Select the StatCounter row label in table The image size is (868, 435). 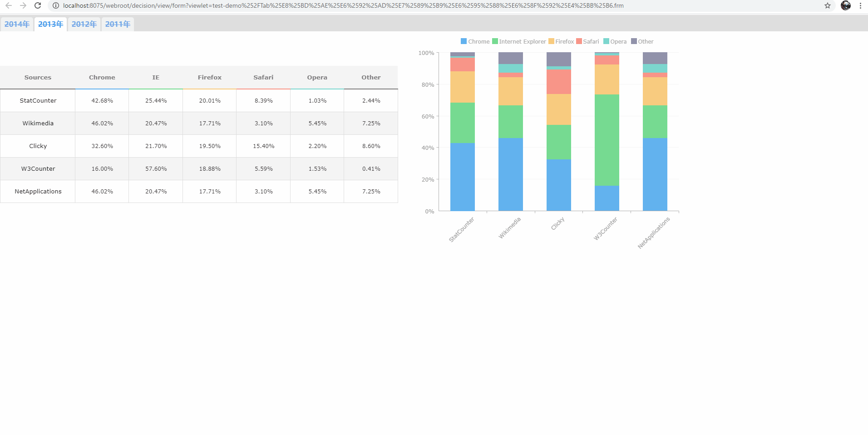[x=38, y=101]
